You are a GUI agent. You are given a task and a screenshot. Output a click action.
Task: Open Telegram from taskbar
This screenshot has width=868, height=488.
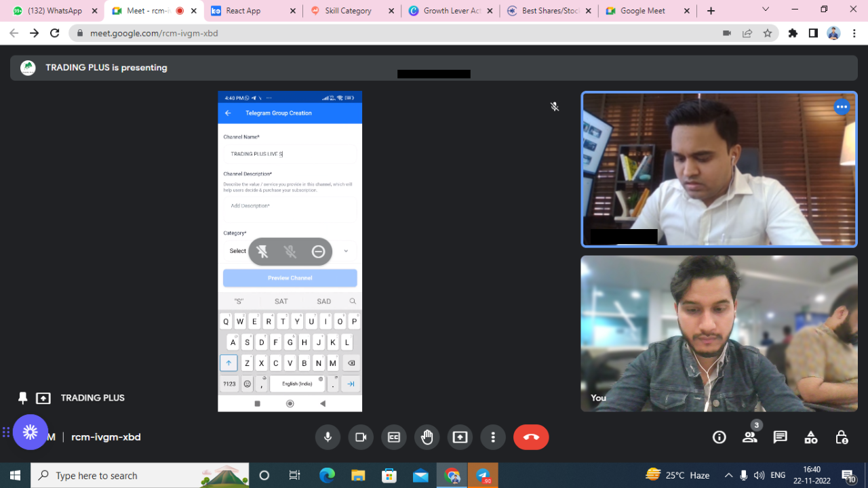click(484, 476)
